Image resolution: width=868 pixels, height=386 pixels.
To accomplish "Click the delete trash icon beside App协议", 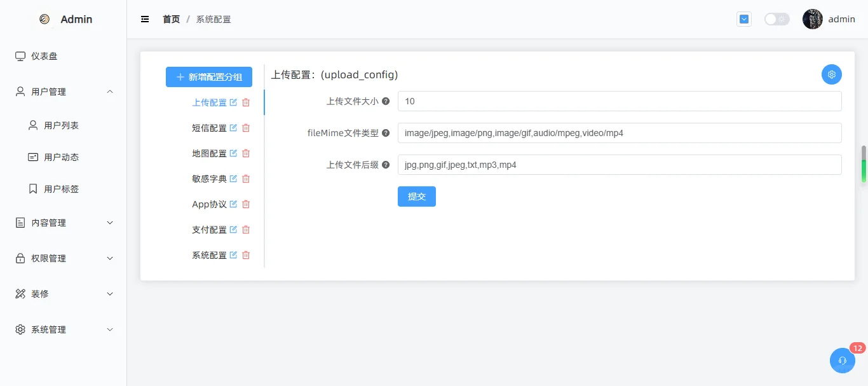I will point(246,203).
